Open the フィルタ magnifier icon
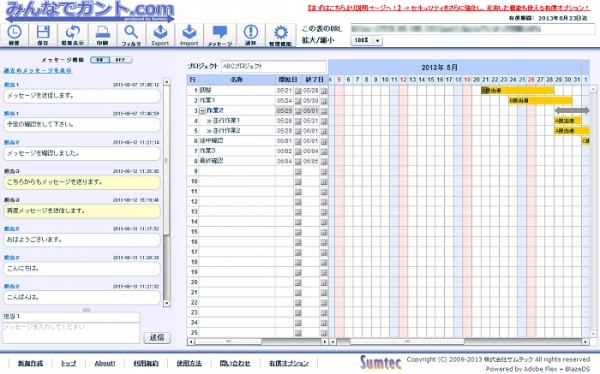The height and width of the screenshot is (374, 600). [131, 35]
